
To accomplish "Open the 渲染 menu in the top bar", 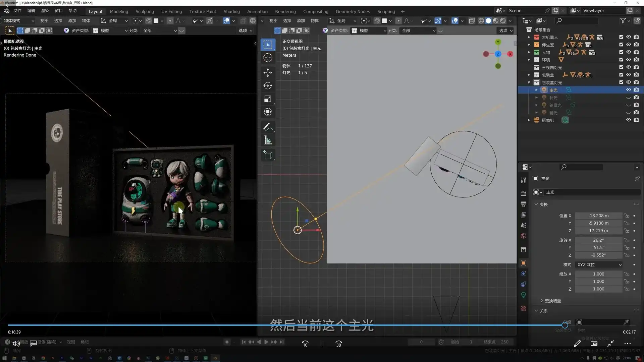I will click(x=45, y=10).
